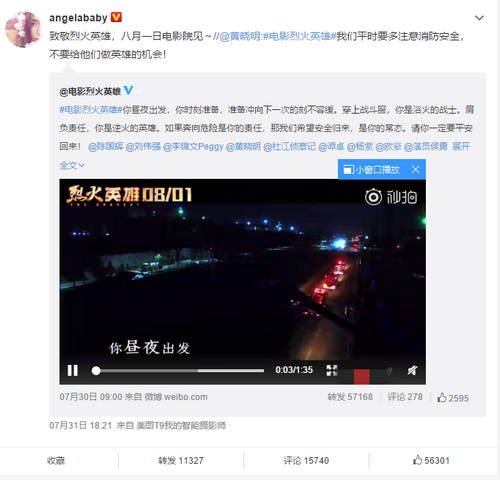Open the @电影烈火英雄 account link

click(x=90, y=91)
